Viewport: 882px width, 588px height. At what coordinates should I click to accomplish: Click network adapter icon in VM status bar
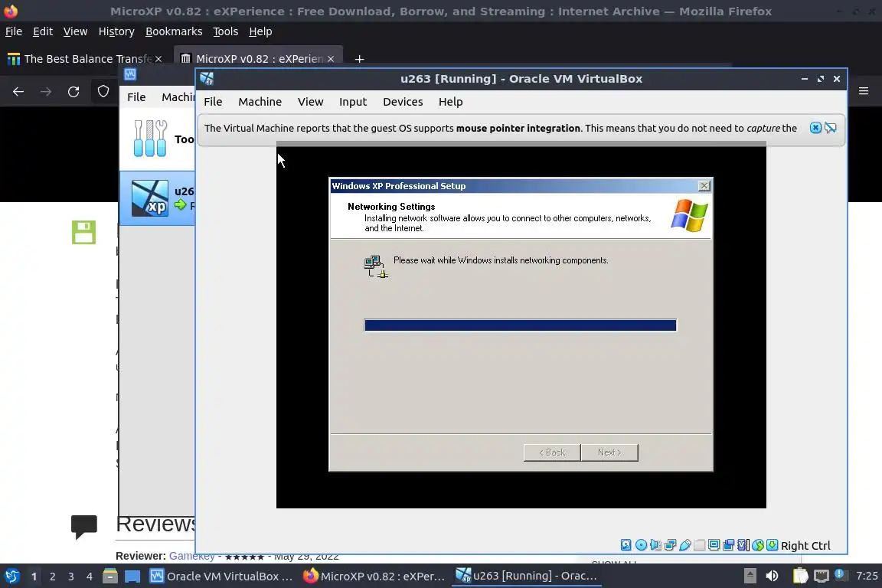point(670,544)
